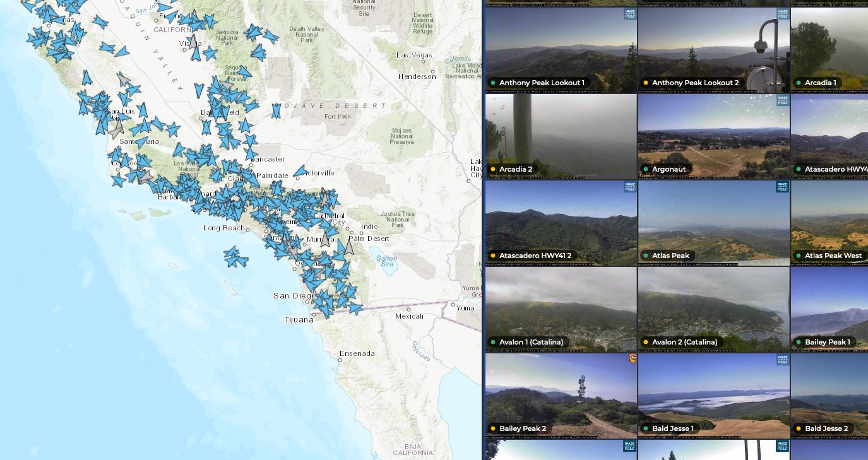
Task: Click yellow status dot for Avalon 2 (Catalina)
Action: point(645,342)
